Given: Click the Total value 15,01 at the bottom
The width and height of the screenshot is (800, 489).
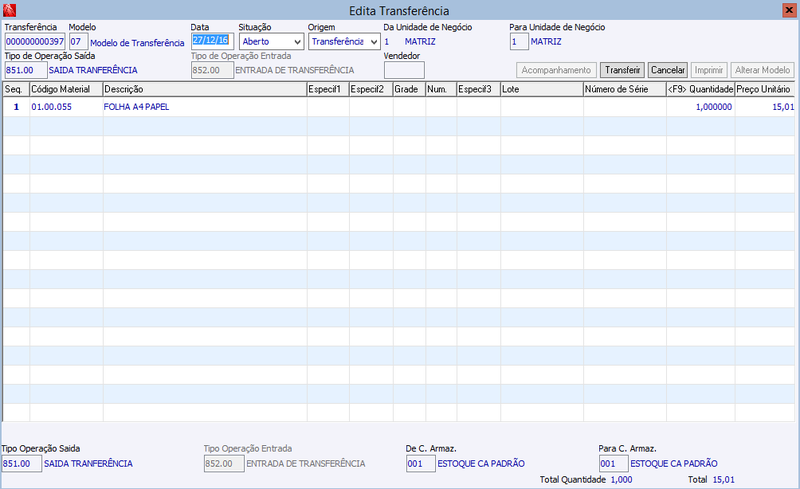Looking at the screenshot, I should tap(723, 480).
